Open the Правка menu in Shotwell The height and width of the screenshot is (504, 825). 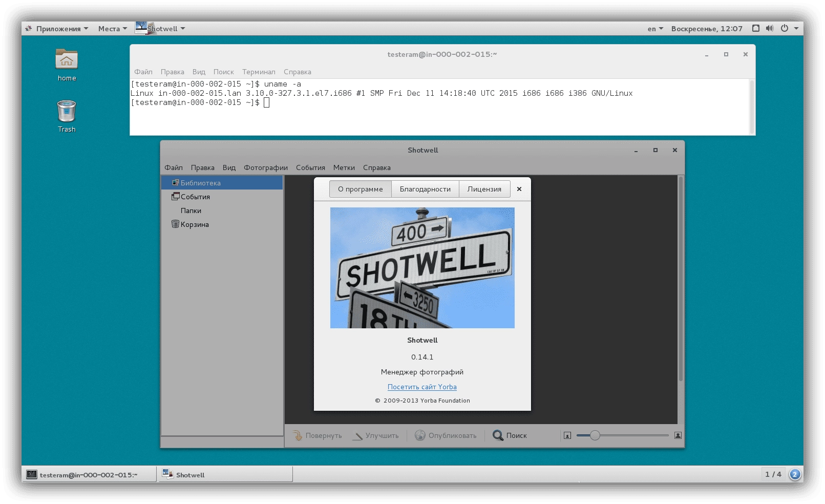pyautogui.click(x=203, y=167)
